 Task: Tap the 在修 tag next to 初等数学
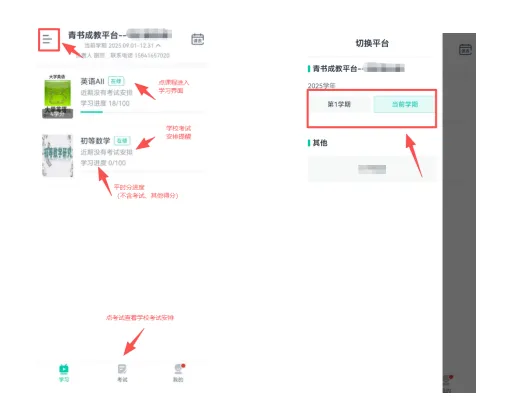coord(122,141)
